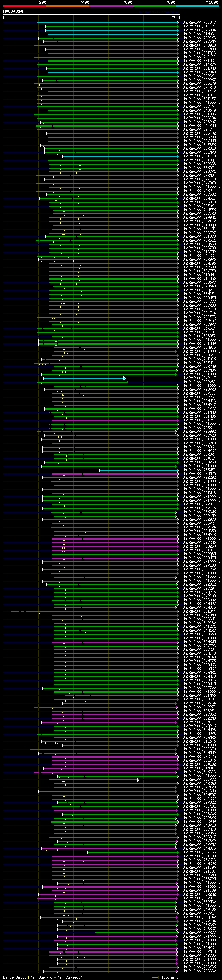The height and width of the screenshot is (980, 222).
Task: Open hit UniRef100_Q14K70
Action: click(199, 65)
